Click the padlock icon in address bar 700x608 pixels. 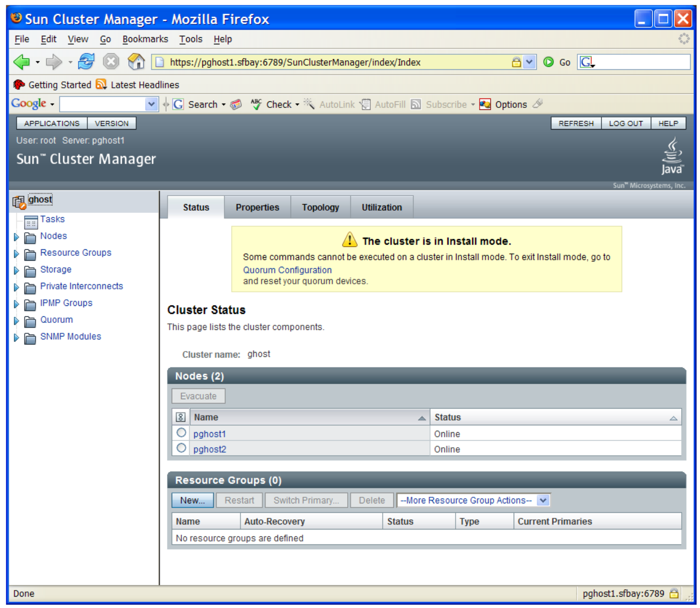coord(517,62)
